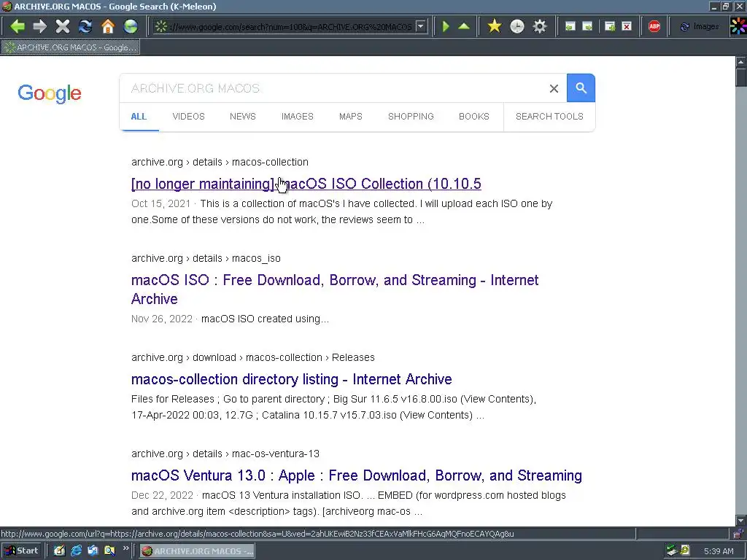Click the globe icon in the toolbar

tap(131, 26)
